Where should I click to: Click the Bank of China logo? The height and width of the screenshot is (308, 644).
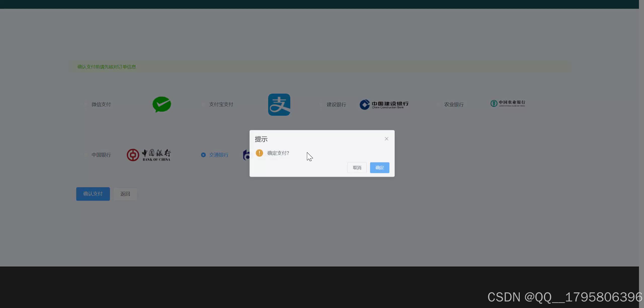tap(149, 155)
